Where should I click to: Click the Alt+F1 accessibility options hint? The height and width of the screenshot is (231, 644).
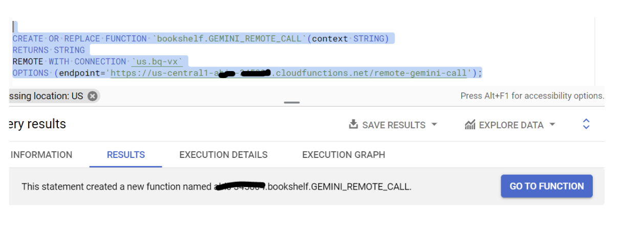click(532, 96)
